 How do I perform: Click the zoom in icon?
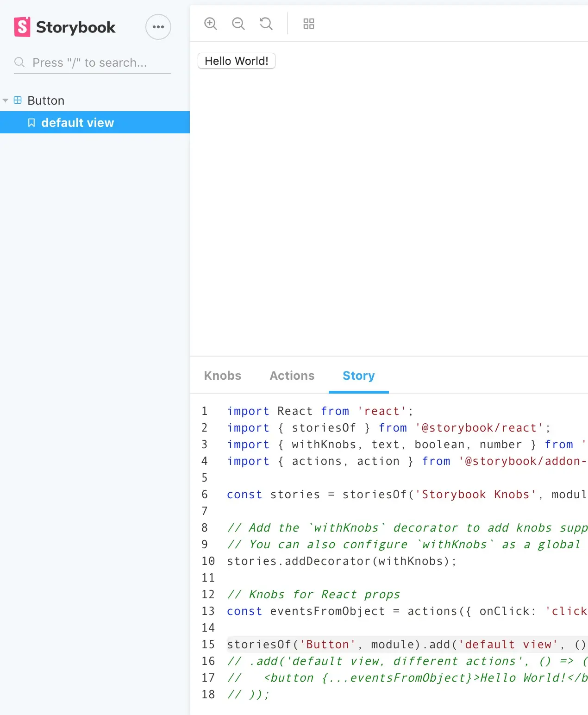(x=211, y=24)
